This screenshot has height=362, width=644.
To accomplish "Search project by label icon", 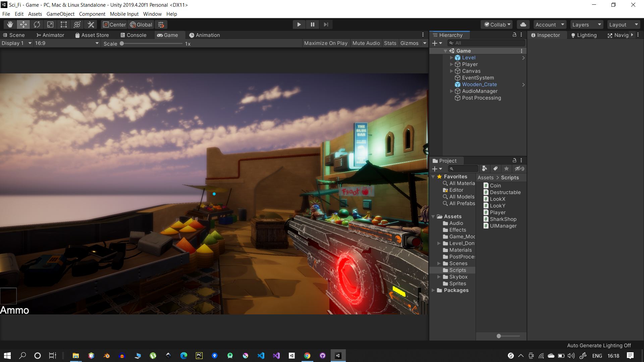I will pyautogui.click(x=495, y=169).
